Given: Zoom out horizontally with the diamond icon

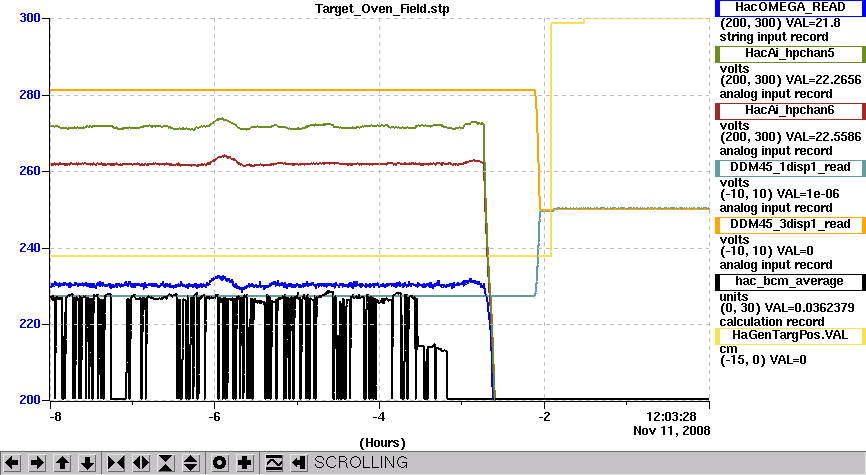Looking at the screenshot, I should [141, 463].
